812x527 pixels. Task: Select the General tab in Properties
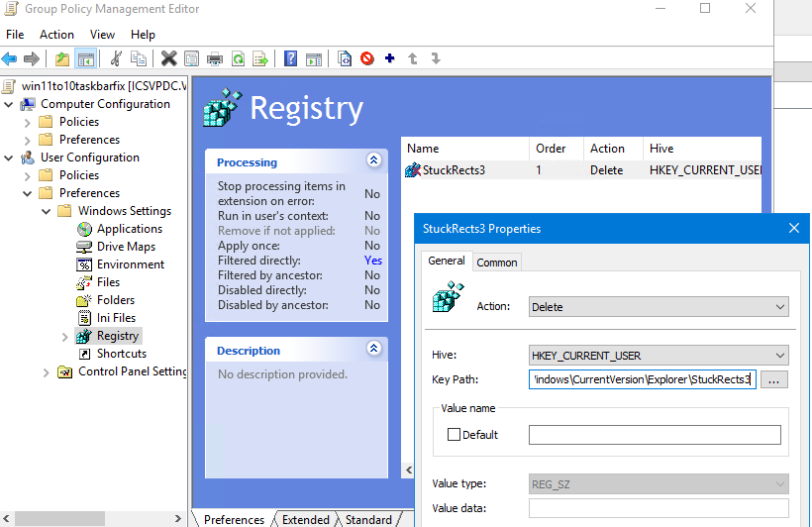(x=447, y=261)
